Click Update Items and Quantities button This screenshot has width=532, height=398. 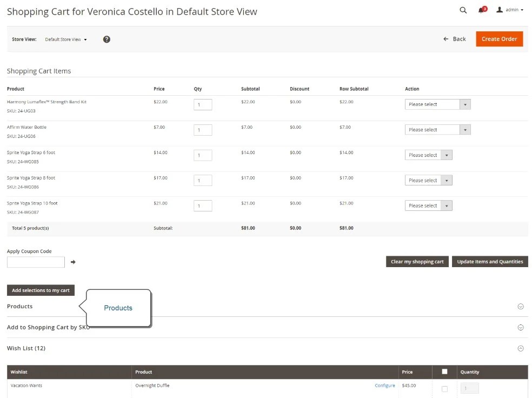pos(490,262)
